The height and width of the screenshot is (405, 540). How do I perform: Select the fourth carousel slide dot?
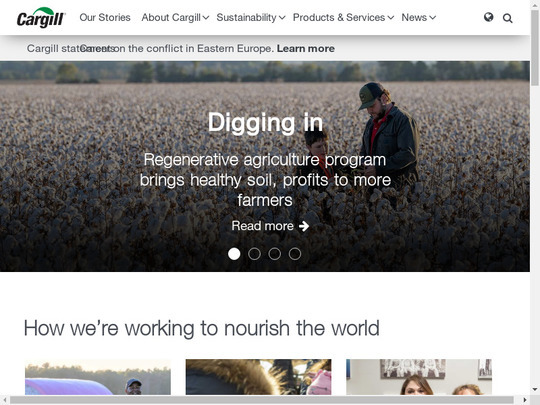point(295,254)
